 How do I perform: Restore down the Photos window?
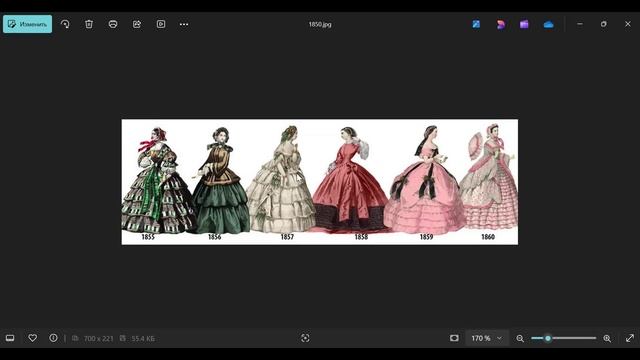pos(604,24)
